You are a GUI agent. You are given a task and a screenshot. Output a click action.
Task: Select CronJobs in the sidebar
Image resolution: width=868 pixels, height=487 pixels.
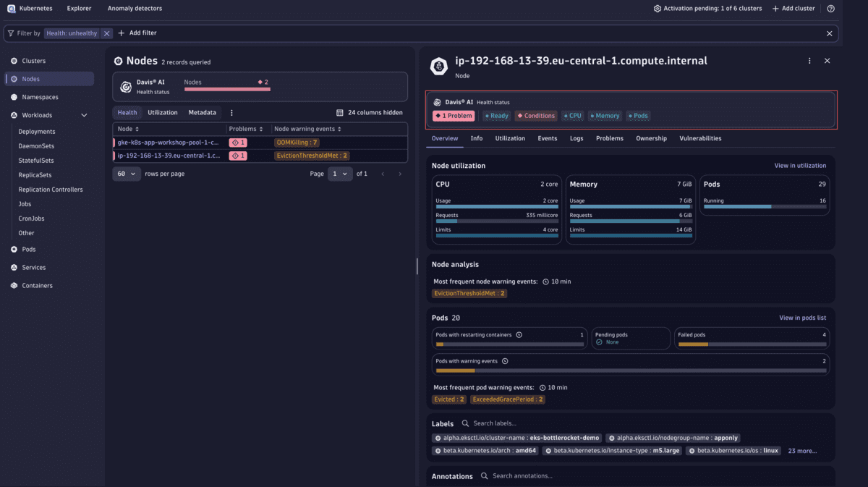30,219
